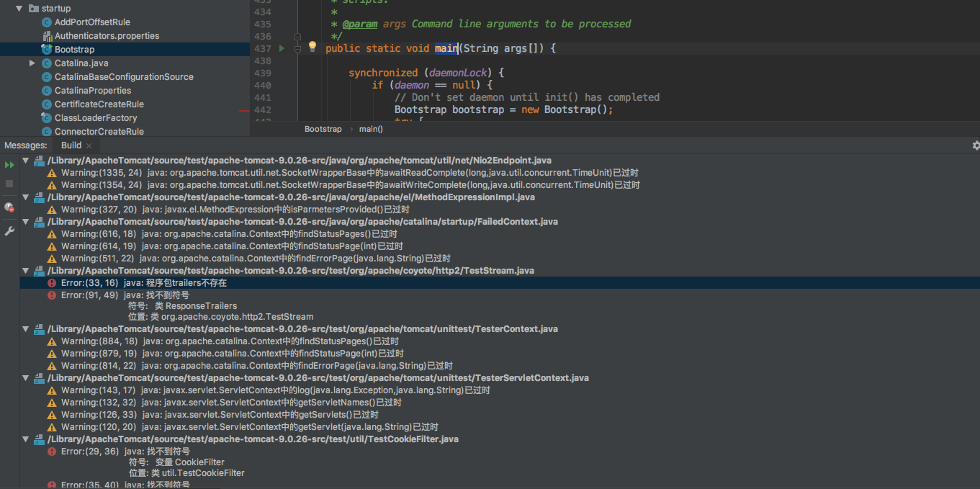This screenshot has width=980, height=489.
Task: Expand the Catalina.java tree node
Action: point(32,63)
